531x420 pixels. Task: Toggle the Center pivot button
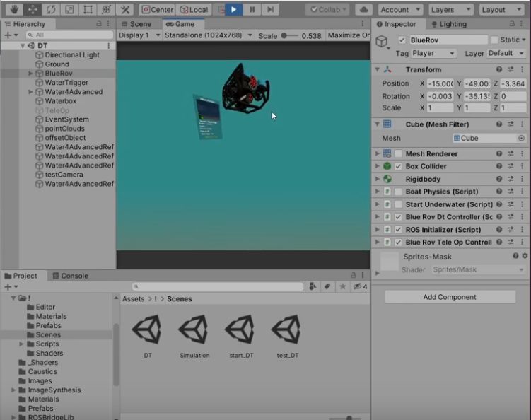click(157, 10)
